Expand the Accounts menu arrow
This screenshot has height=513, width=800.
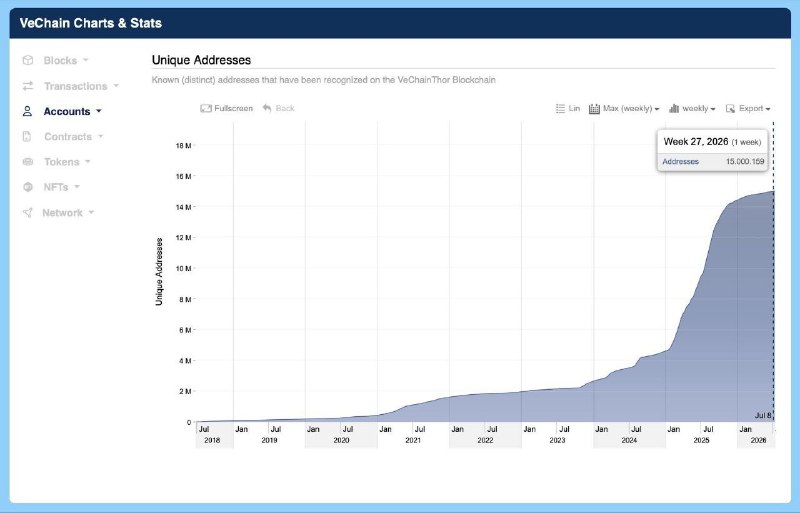coord(99,111)
